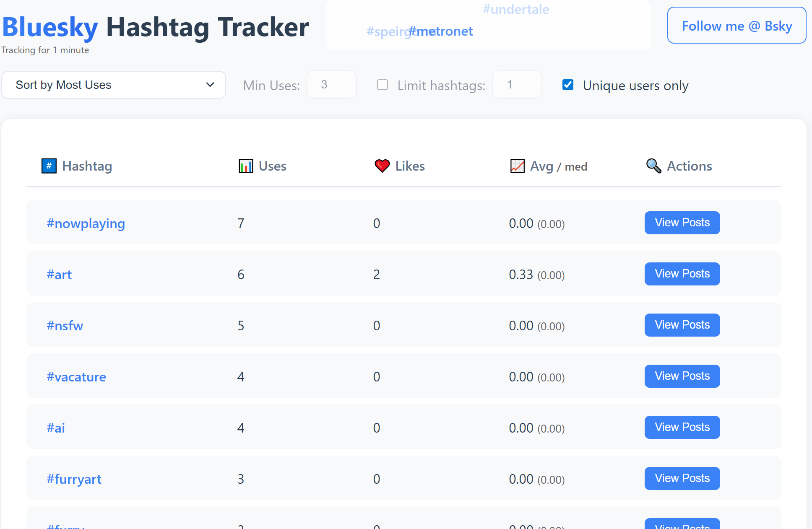Click the 0.33 average value for #art

tap(521, 275)
